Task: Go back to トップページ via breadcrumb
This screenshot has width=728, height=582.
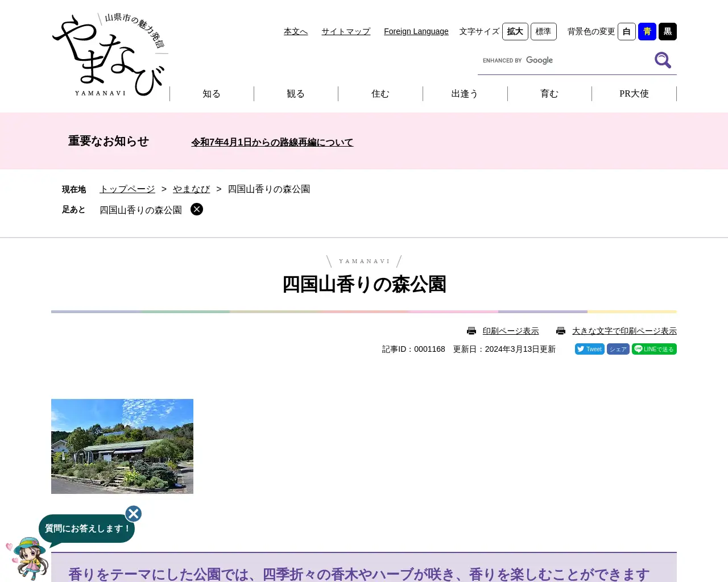Action: pos(126,189)
